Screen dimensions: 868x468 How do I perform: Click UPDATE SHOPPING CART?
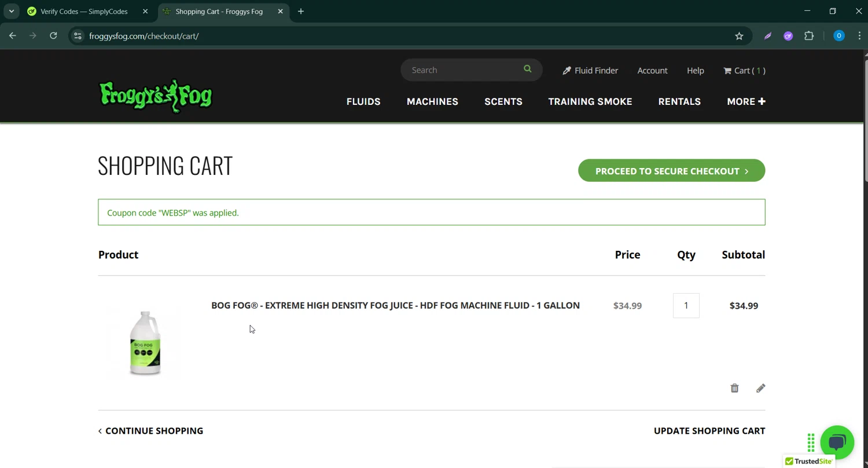[x=709, y=431]
